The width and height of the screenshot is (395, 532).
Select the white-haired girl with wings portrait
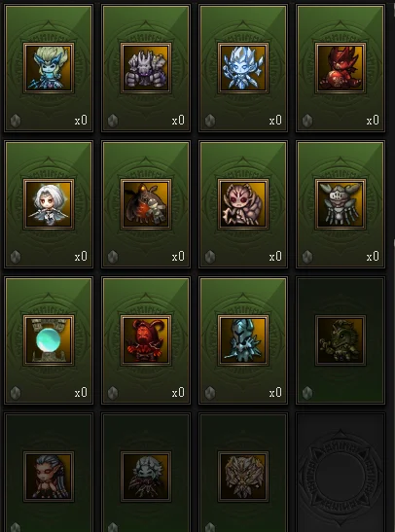tap(49, 204)
